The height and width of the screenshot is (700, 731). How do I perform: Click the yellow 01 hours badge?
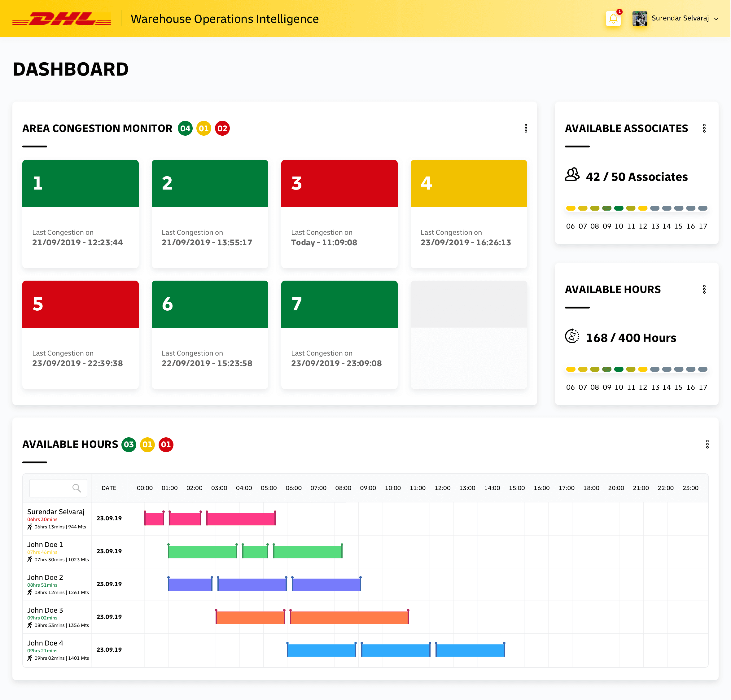[147, 444]
